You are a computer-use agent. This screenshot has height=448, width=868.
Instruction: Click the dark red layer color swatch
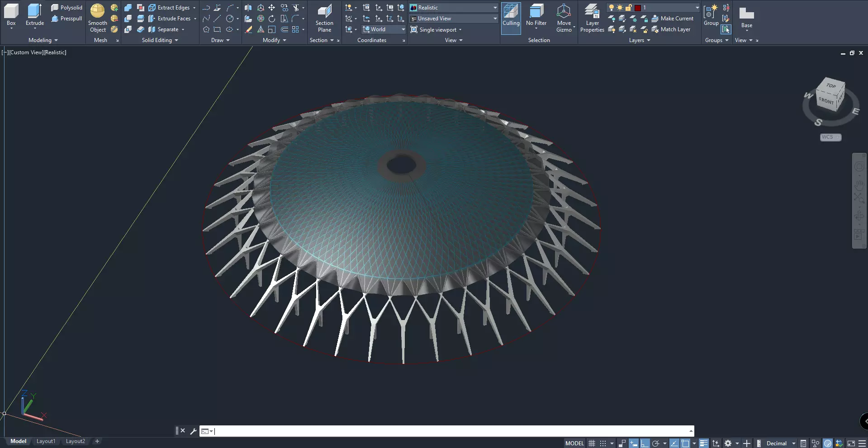pos(638,8)
